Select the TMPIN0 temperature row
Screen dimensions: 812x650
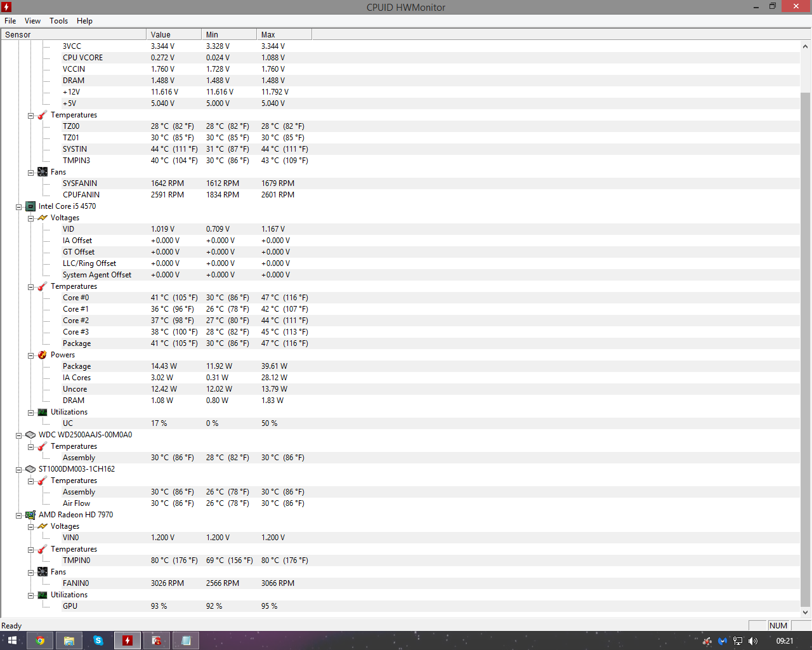click(x=400, y=560)
